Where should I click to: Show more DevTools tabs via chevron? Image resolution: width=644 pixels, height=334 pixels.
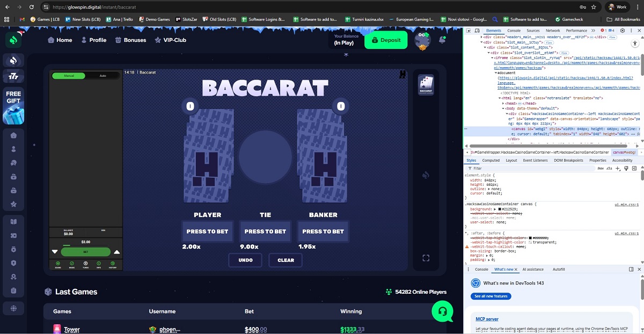coord(593,31)
